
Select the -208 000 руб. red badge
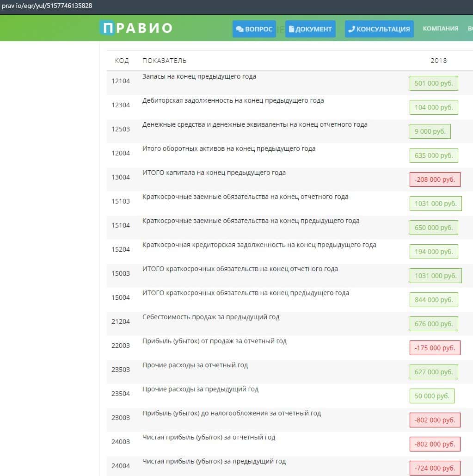click(435, 179)
